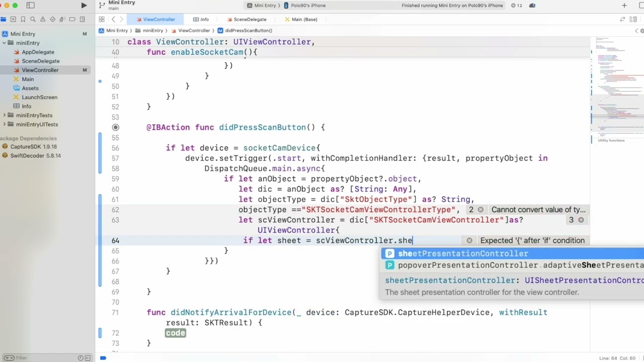Open the source control navigator
644x362 pixels.
(13, 19)
